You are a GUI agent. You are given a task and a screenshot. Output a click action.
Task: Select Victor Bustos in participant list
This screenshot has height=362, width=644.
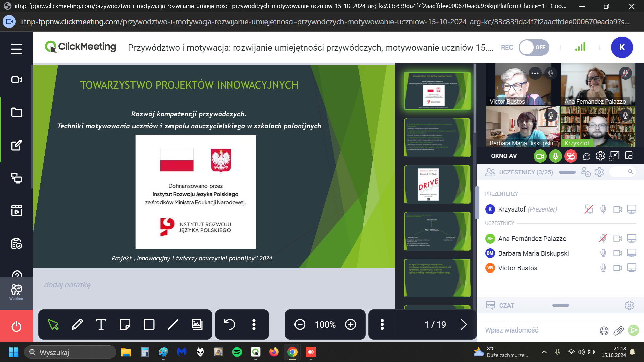(x=518, y=268)
